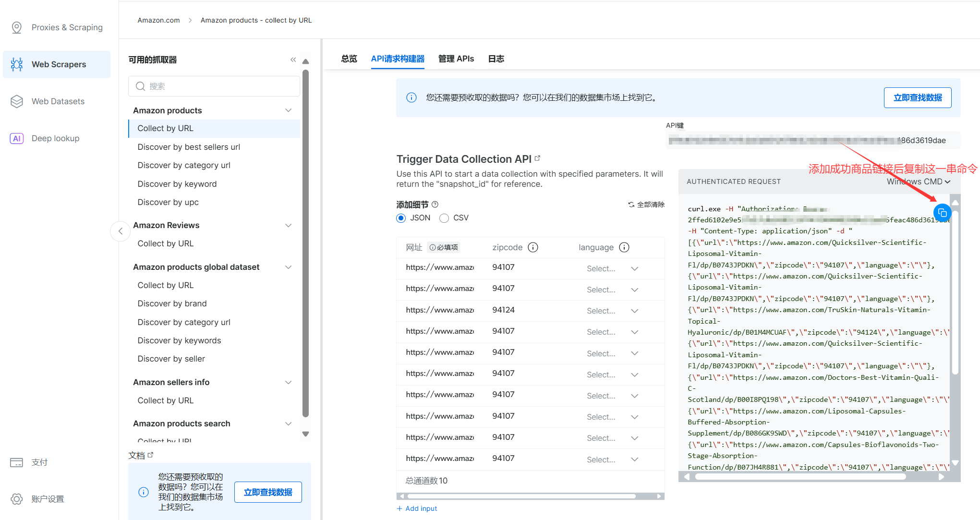This screenshot has height=520, width=980.
Task: Click code panel scroll left arrow
Action: pos(687,477)
